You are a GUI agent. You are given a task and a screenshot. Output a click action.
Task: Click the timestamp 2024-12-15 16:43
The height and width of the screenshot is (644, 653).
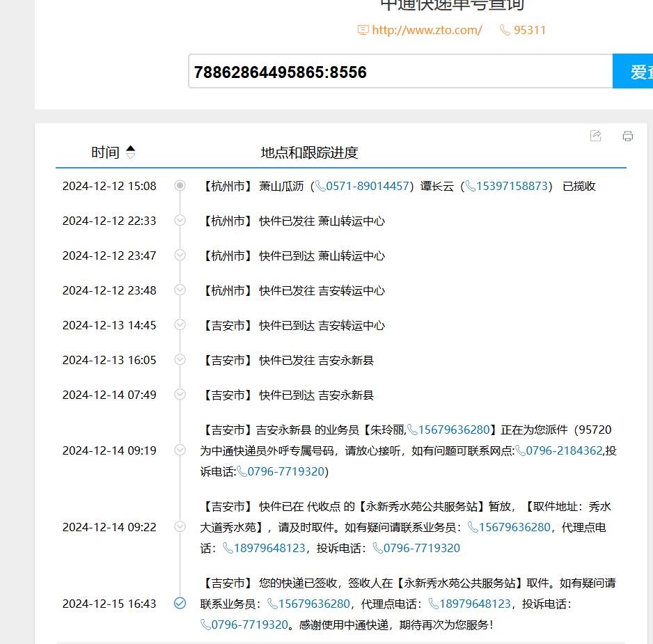coord(109,604)
